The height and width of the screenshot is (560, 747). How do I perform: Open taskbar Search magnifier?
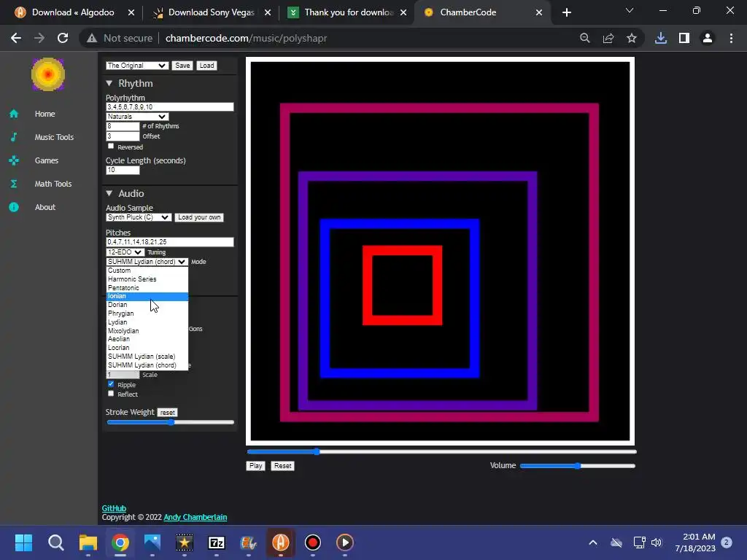55,542
